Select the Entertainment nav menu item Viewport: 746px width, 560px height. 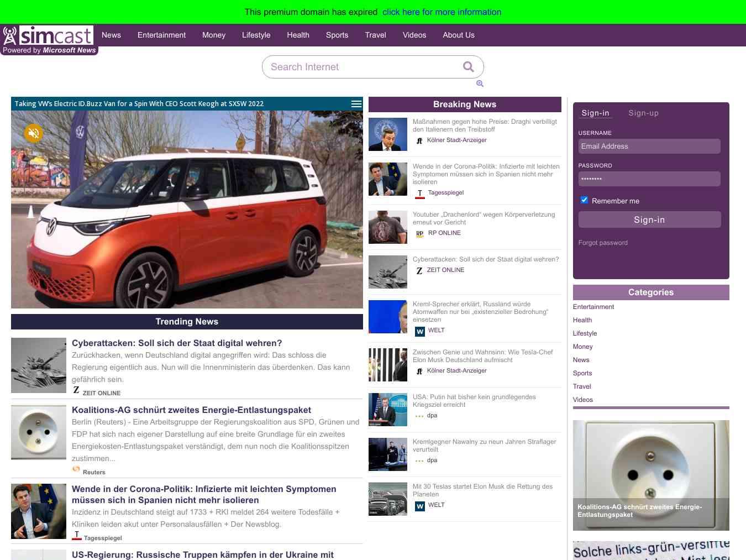[x=161, y=35]
